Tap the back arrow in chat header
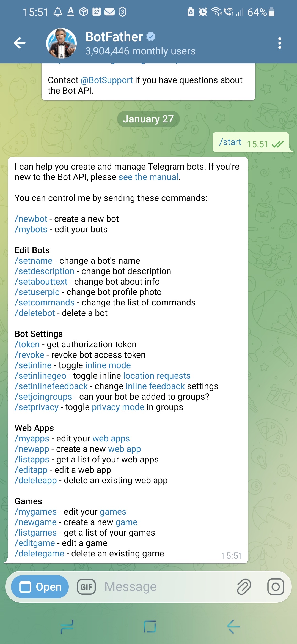297x644 pixels. 20,43
